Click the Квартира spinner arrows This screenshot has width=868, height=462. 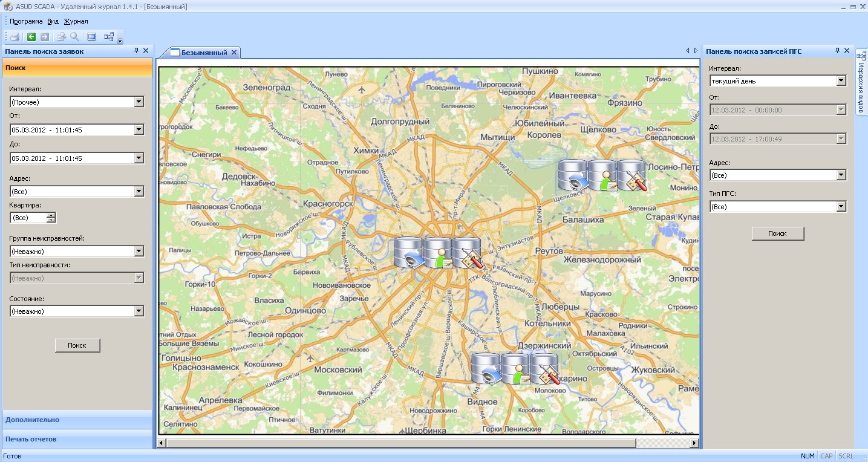pos(51,218)
